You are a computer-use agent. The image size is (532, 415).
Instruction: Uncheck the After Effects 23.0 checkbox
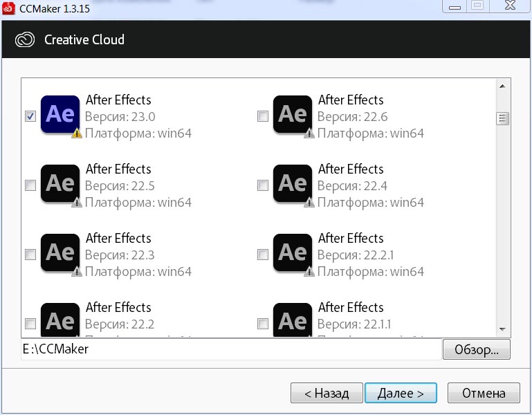pos(30,116)
